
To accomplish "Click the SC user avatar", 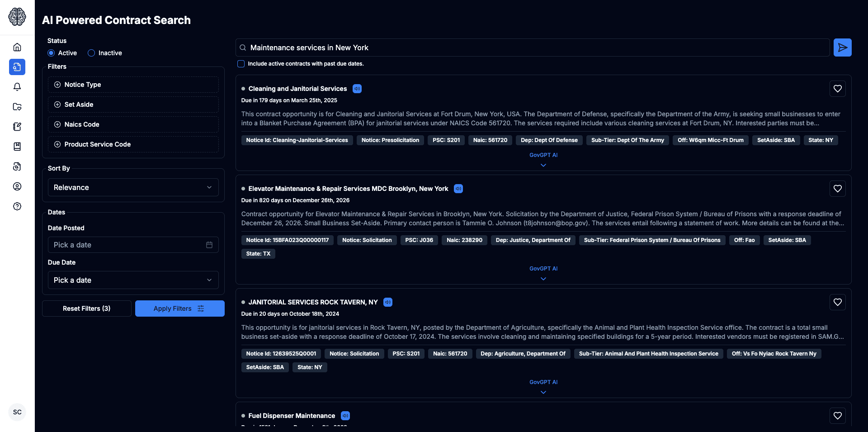I will (x=17, y=412).
